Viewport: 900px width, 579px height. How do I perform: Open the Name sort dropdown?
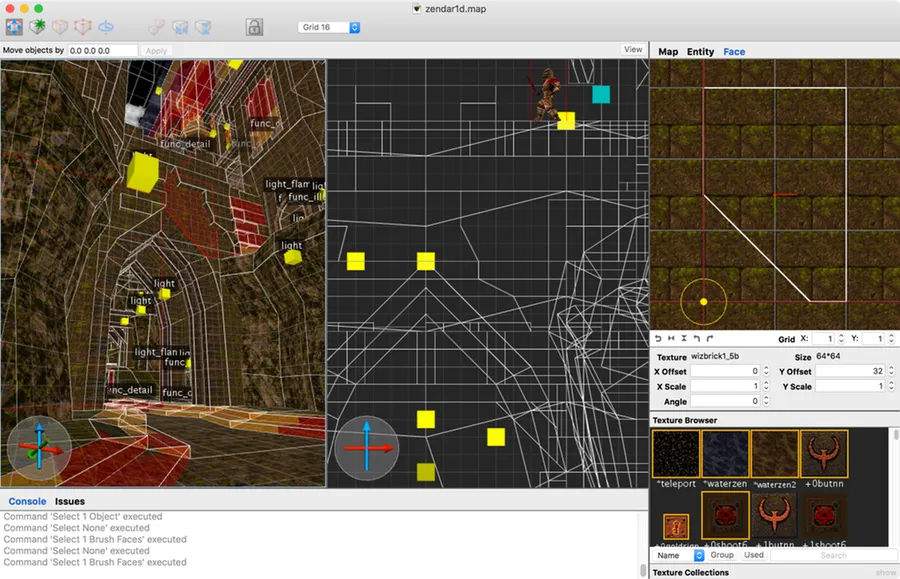(679, 555)
